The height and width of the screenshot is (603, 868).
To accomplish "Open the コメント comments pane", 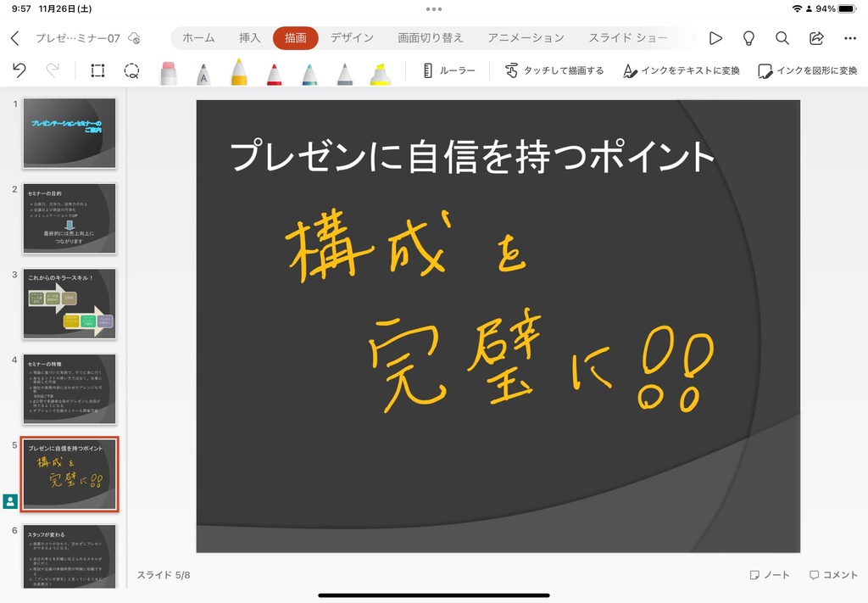I will [833, 575].
